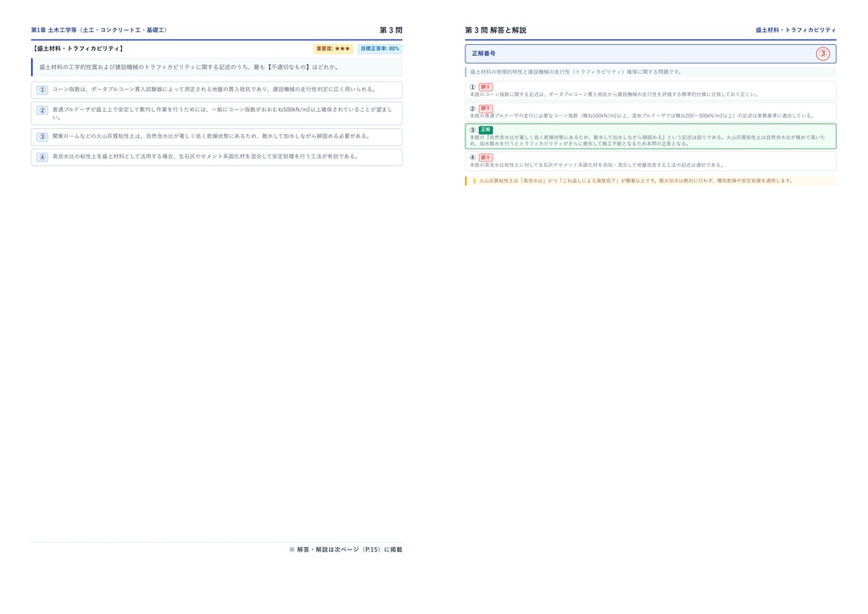Click the 正解番号 label

(x=484, y=53)
